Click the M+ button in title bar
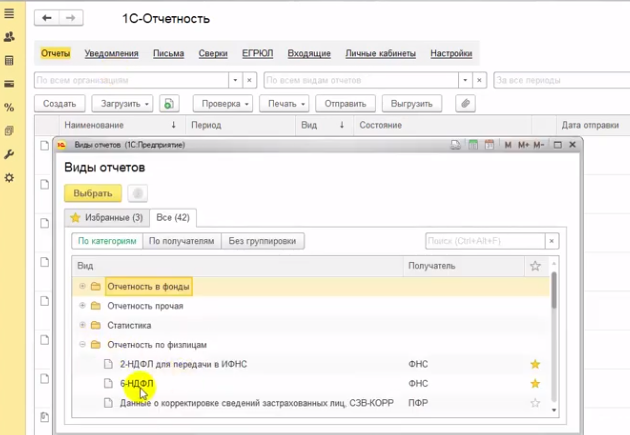The width and height of the screenshot is (630, 435). 523,145
